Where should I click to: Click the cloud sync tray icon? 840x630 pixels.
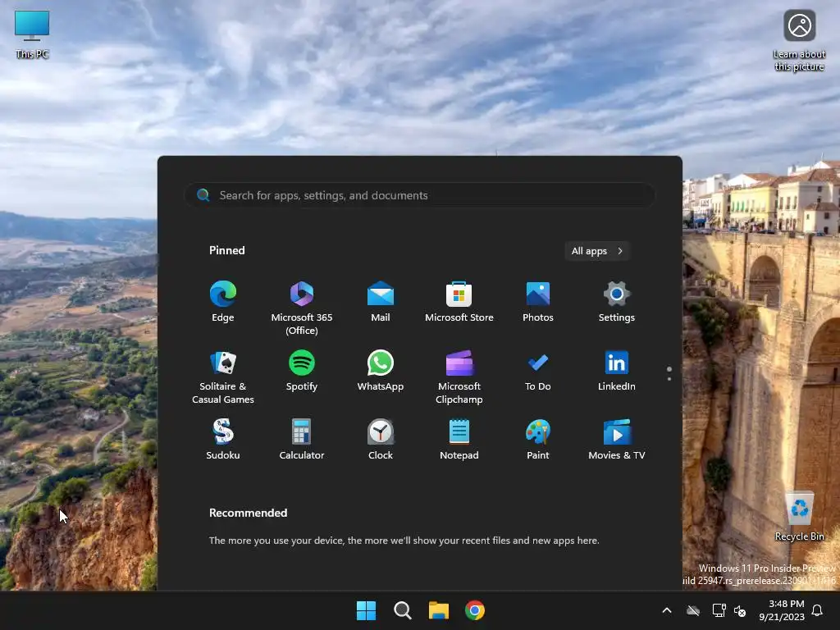(693, 610)
